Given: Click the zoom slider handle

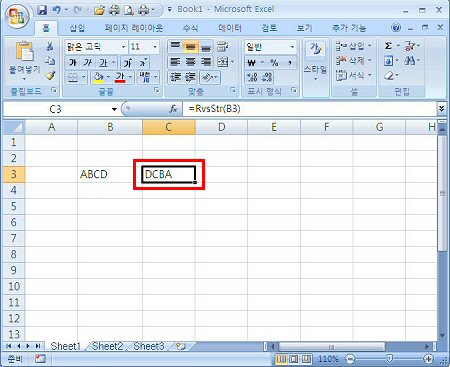Looking at the screenshot, I should 389,359.
